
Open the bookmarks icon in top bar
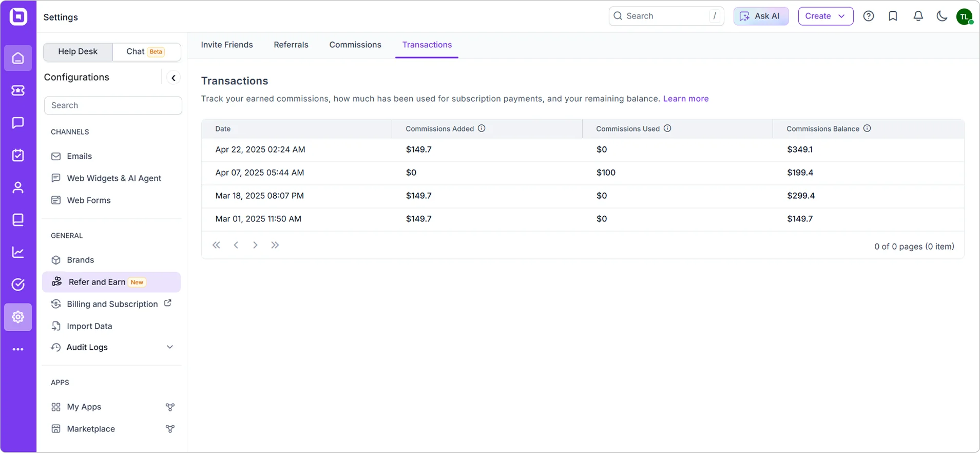coord(893,16)
